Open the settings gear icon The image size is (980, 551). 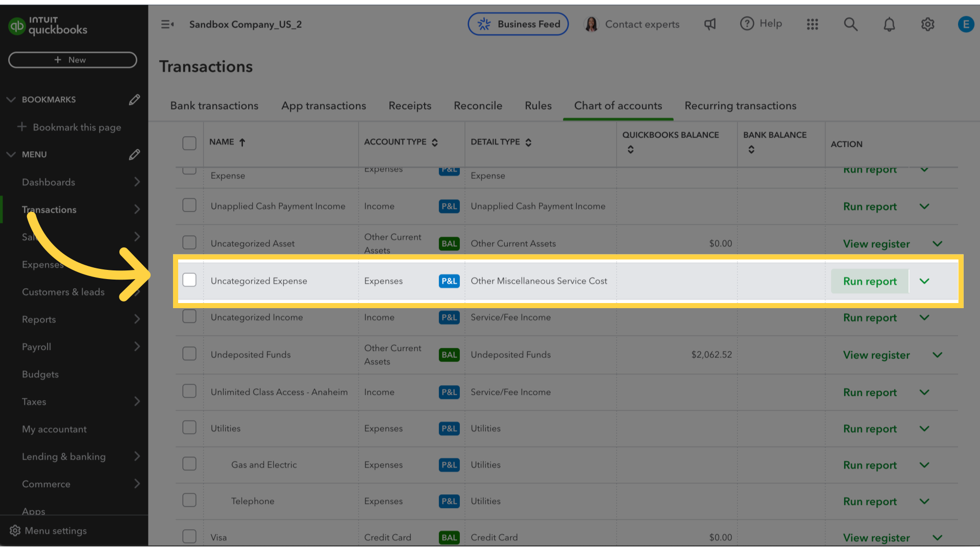[x=928, y=24]
